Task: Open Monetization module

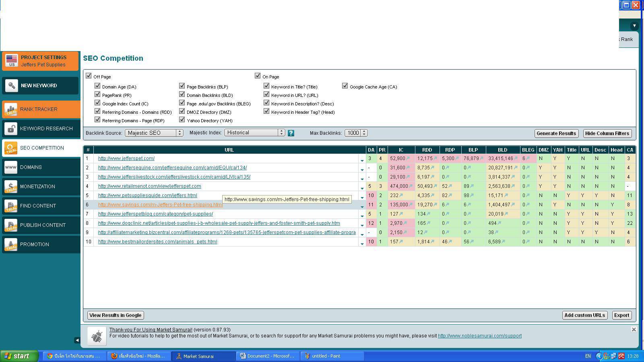Action: [x=40, y=187]
